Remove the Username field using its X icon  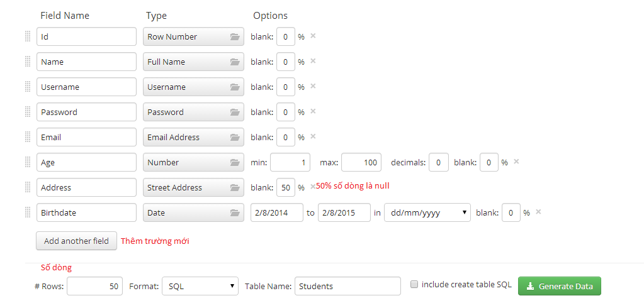point(313,86)
